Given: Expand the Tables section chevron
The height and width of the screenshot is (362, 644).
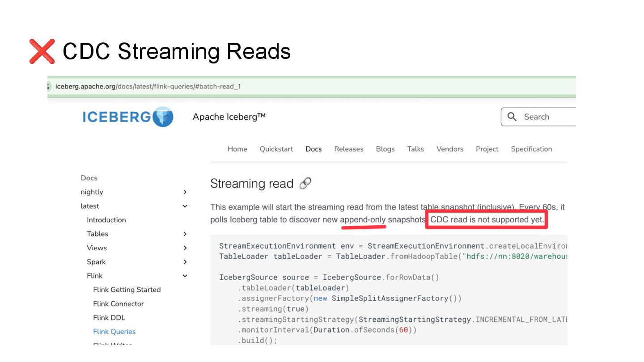Looking at the screenshot, I should coord(185,234).
